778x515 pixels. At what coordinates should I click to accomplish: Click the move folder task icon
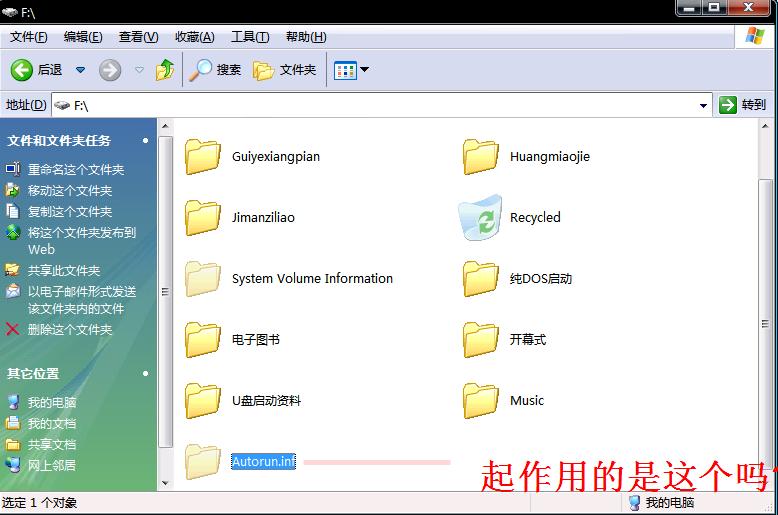[12, 190]
